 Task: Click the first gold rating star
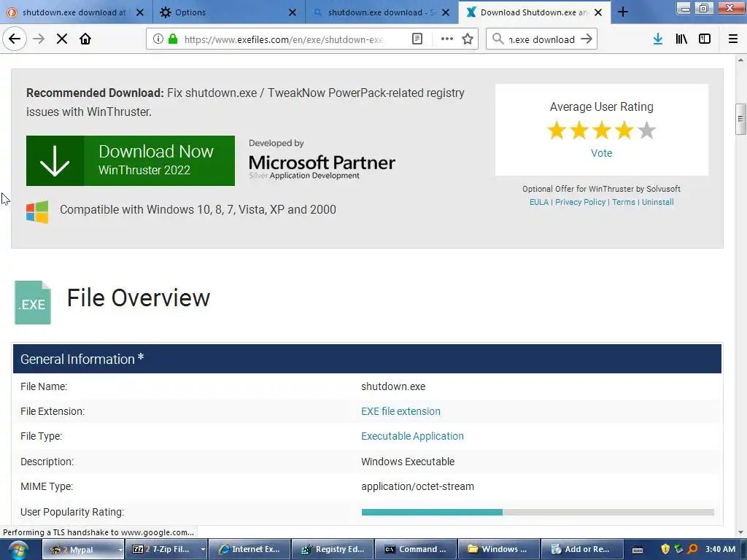(557, 130)
